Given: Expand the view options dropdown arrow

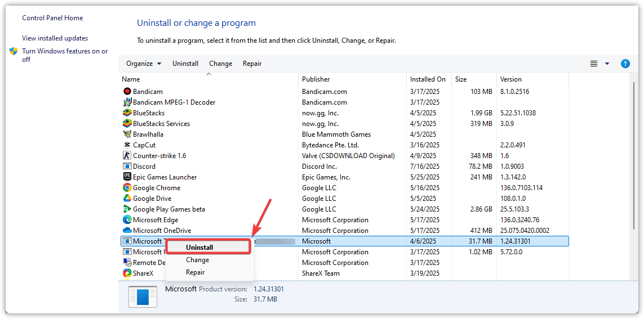Looking at the screenshot, I should (x=607, y=64).
